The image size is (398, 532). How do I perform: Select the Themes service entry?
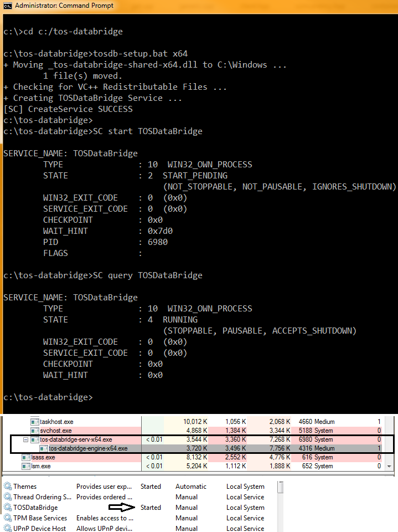click(x=25, y=486)
